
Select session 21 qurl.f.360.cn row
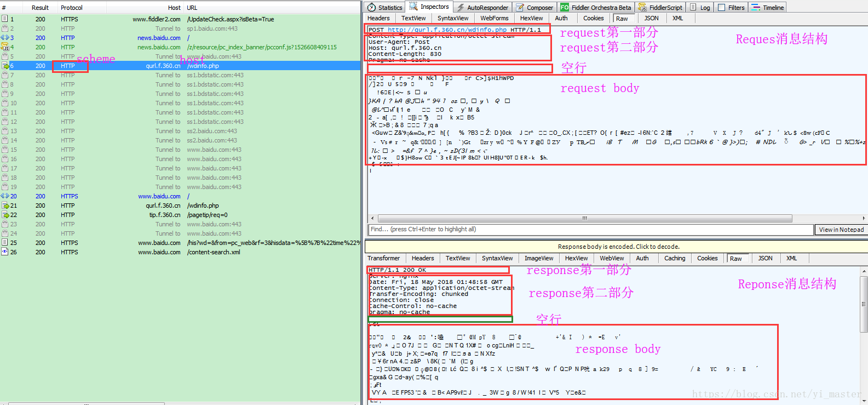(181, 206)
